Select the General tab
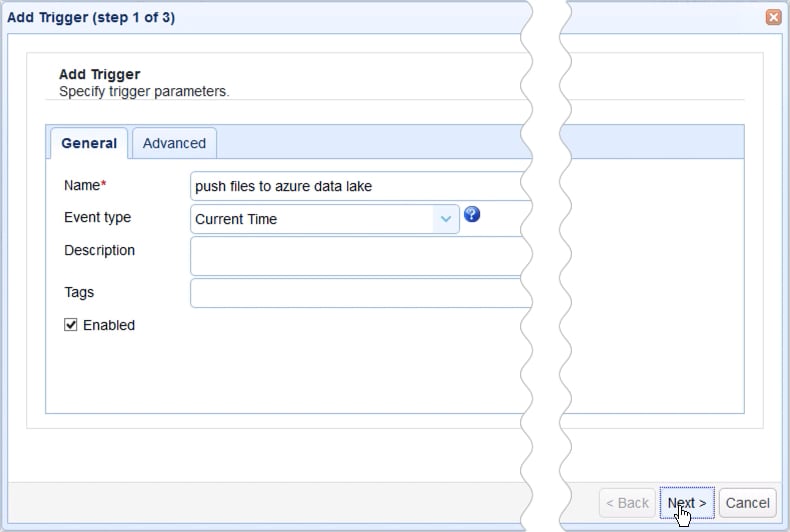 [x=89, y=143]
